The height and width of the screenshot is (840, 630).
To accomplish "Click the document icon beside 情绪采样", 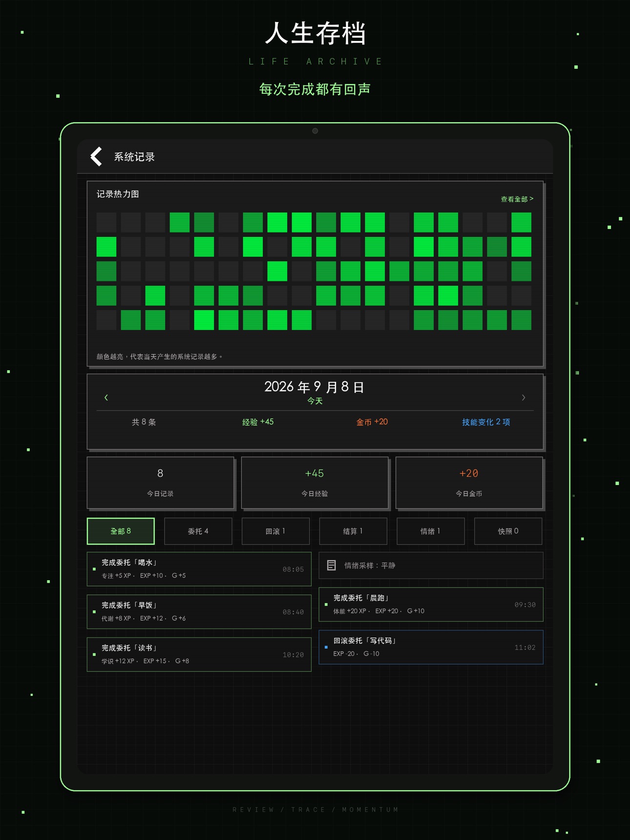I will pos(331,566).
